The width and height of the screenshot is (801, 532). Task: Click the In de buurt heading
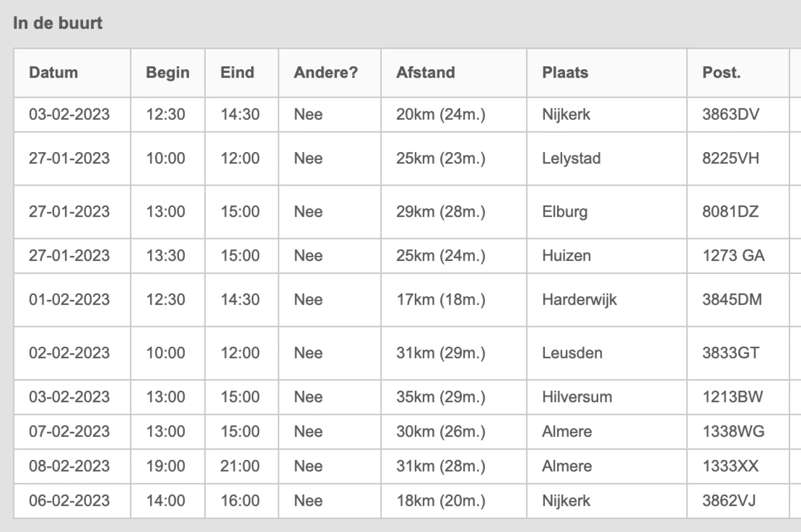point(58,23)
